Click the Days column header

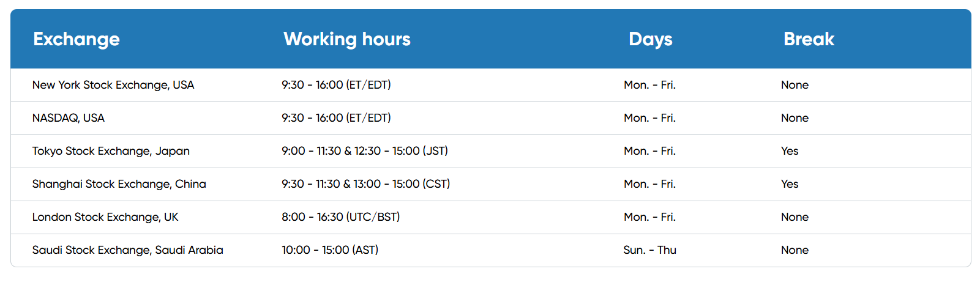[x=650, y=39]
